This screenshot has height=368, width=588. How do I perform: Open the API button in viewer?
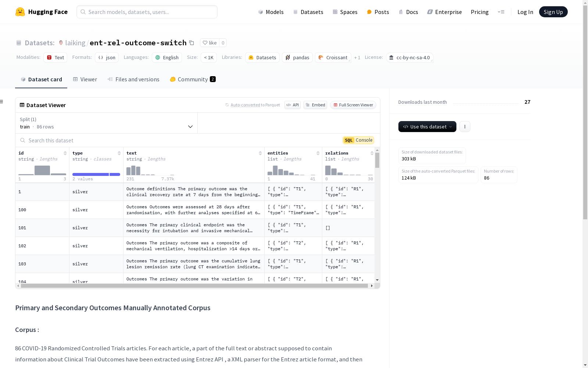293,105
